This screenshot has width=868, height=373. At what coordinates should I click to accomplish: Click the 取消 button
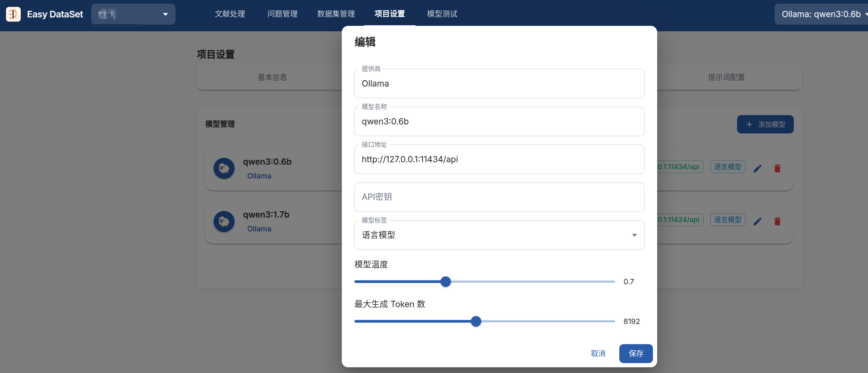click(x=598, y=353)
